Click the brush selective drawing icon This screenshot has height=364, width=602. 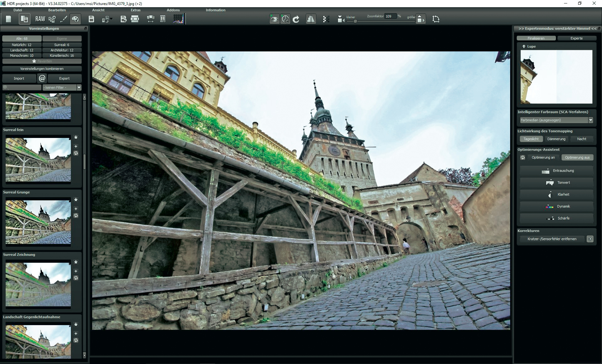(x=64, y=19)
